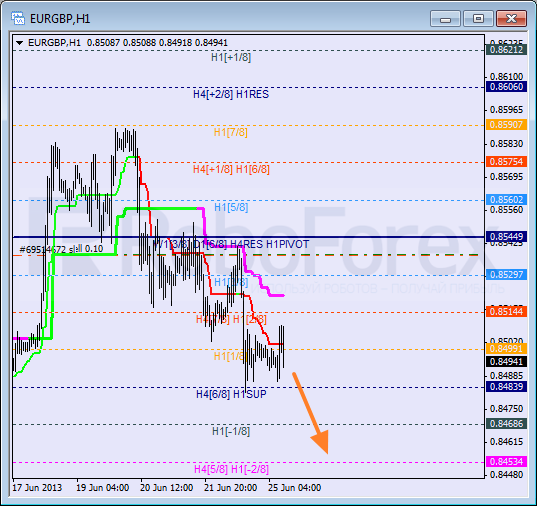Click the H4[+2/8] H1RES level label

coord(231,94)
